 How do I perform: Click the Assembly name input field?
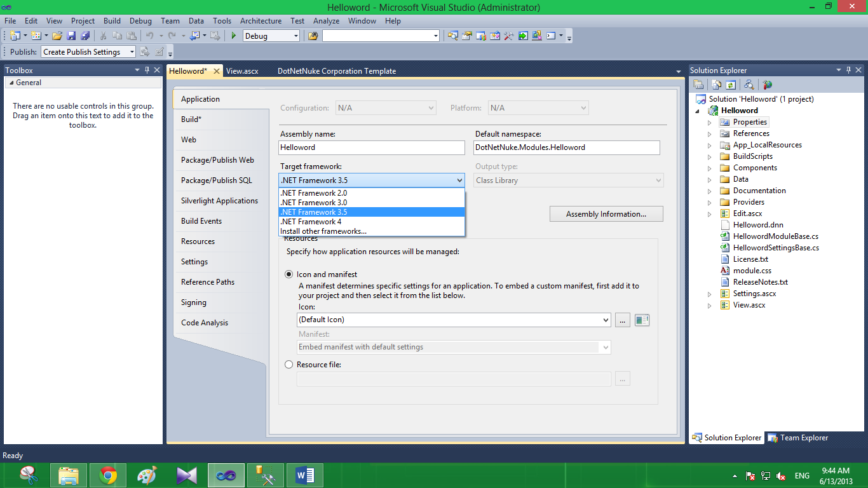point(372,147)
